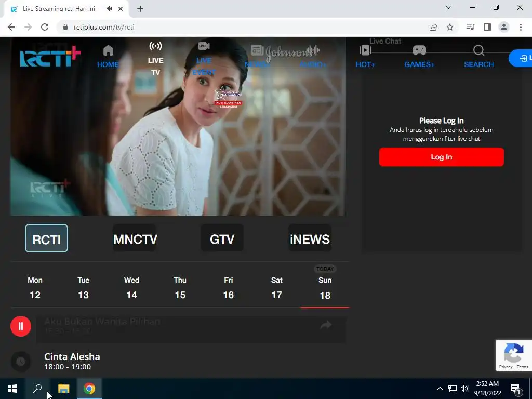Screen dimensions: 532x399
Task: View site information via lock icon
Action: (65, 27)
